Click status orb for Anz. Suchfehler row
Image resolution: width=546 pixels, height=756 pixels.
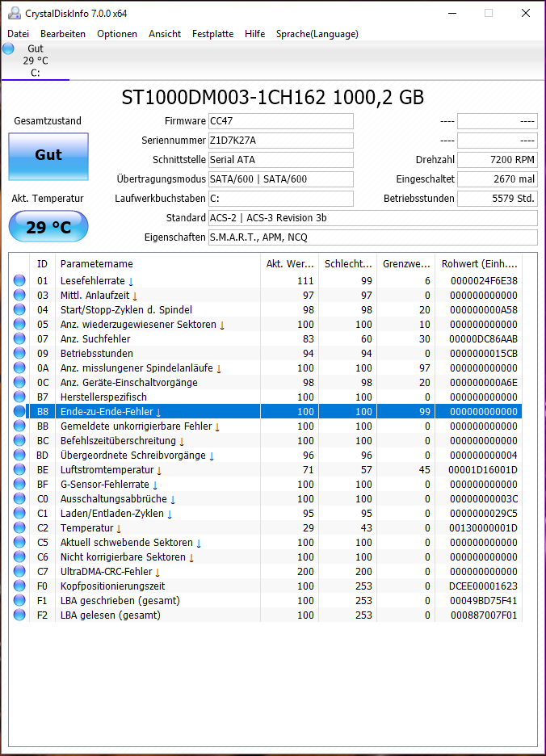pos(19,339)
